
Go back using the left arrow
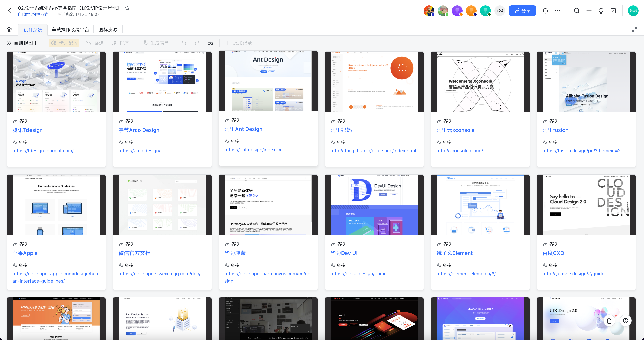(x=10, y=11)
